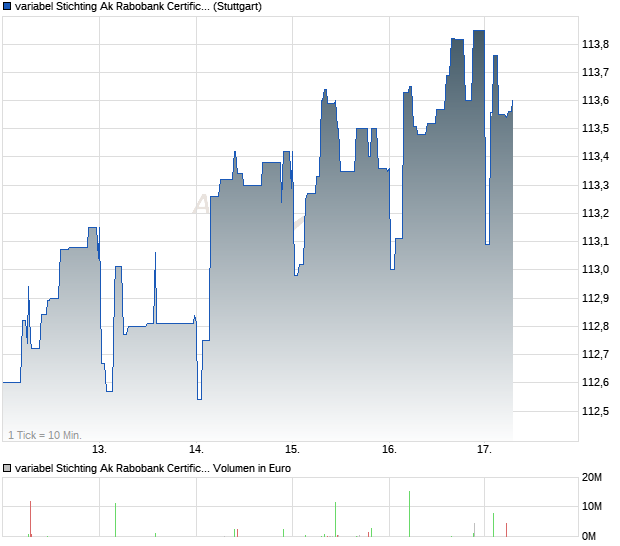This screenshot has height=546, width=620.
Task: Click the 113,5 price axis label
Action: click(595, 128)
